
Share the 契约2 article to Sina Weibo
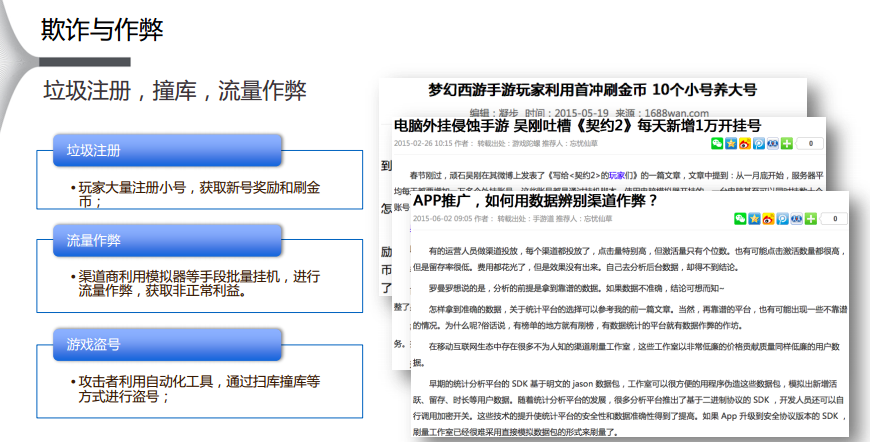click(745, 144)
